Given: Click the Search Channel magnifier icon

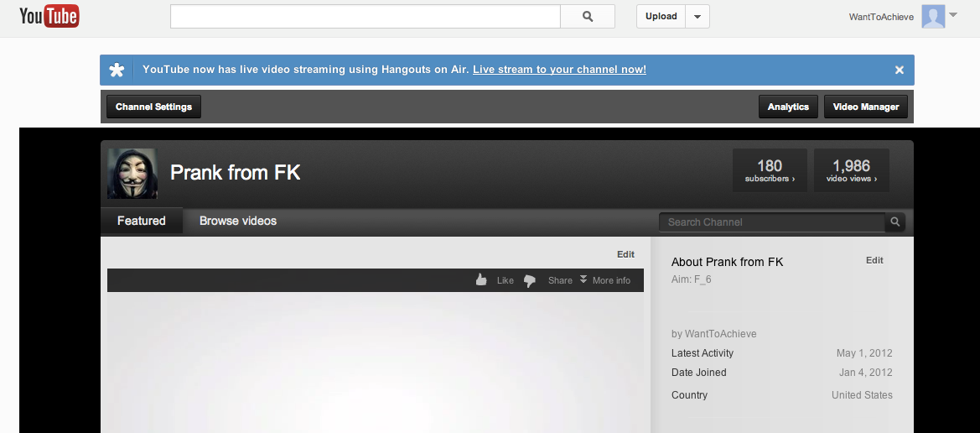Looking at the screenshot, I should [895, 222].
